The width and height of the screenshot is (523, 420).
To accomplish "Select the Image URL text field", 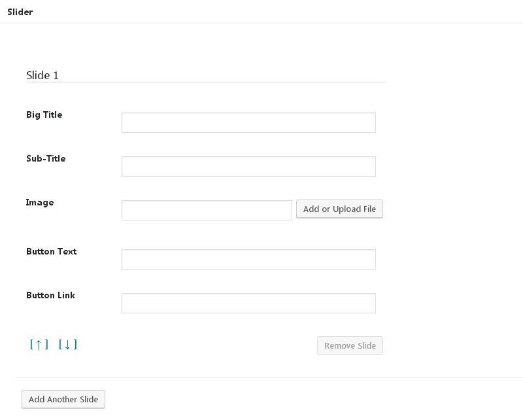I will pyautogui.click(x=207, y=211).
